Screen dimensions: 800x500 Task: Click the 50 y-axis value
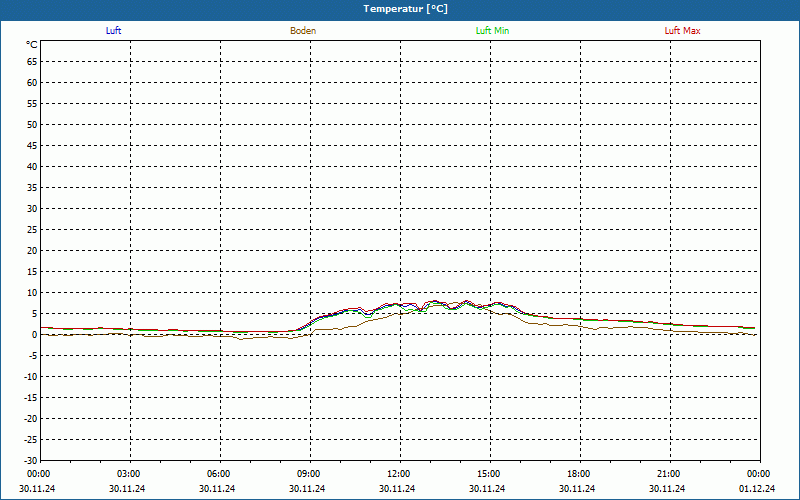click(32, 124)
